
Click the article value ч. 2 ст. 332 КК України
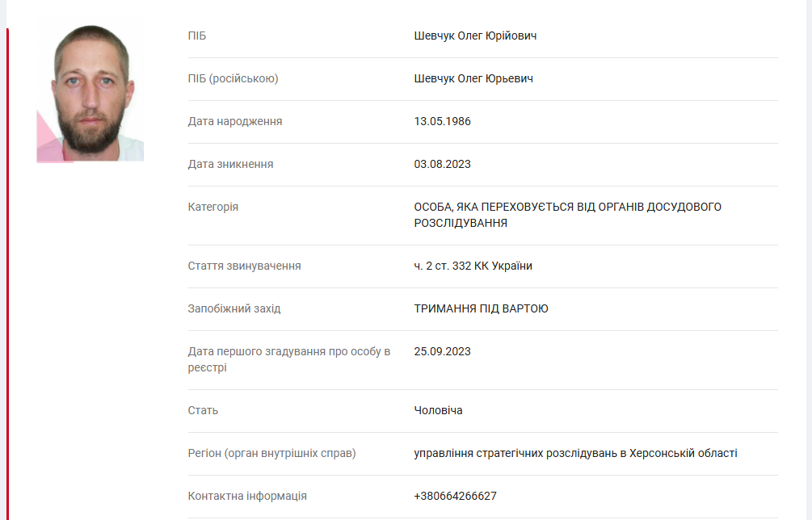pyautogui.click(x=473, y=266)
